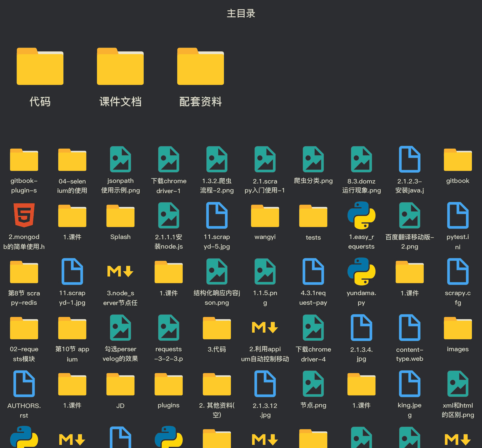Open the wangyi folder
The height and width of the screenshot is (448, 482).
[265, 216]
